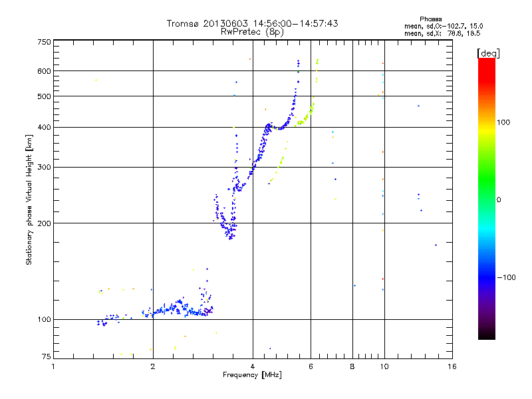Click the '2' x-axis tick label
Viewport: 532px width, 399px height.
click(153, 366)
